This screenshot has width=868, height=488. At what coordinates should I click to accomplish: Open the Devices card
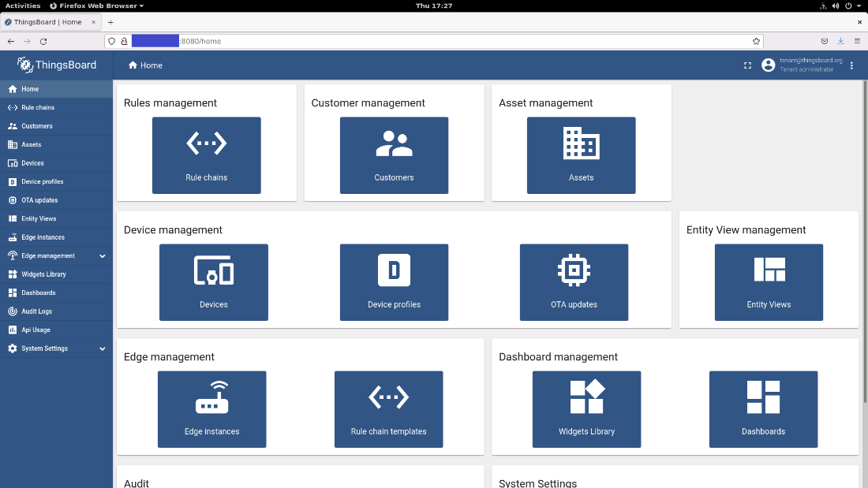coord(214,282)
